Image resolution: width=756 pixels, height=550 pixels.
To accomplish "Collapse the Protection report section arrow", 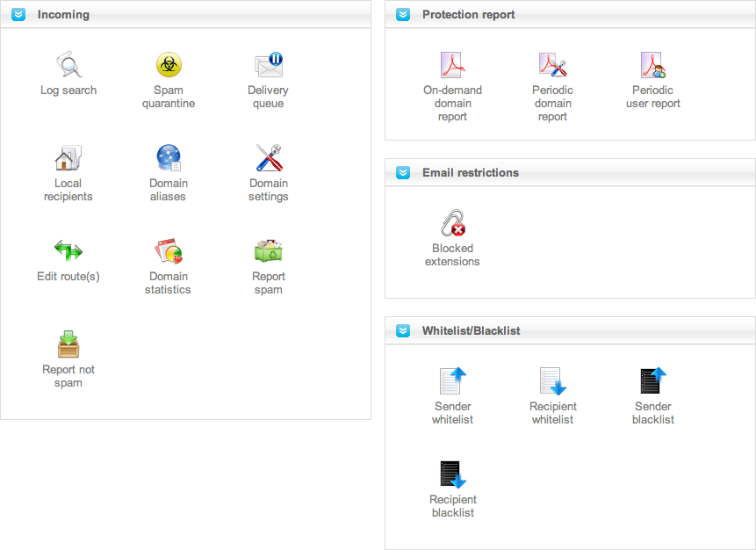I will [x=403, y=14].
